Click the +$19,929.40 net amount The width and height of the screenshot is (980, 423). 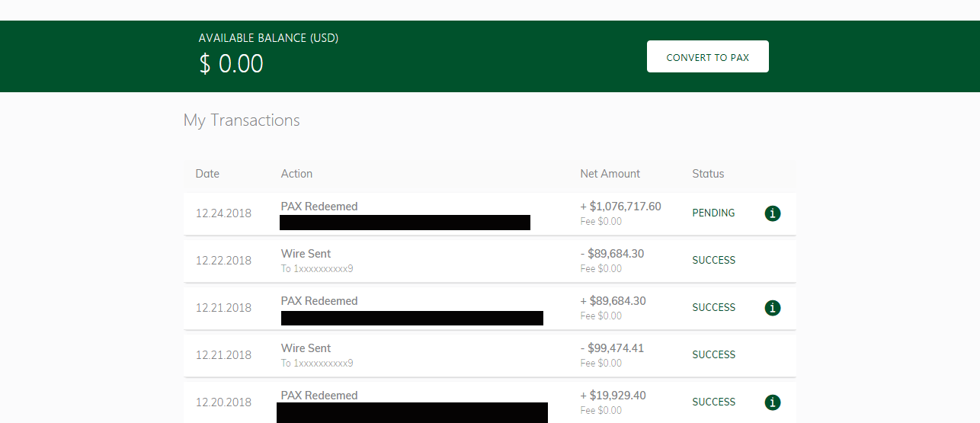[x=613, y=396]
